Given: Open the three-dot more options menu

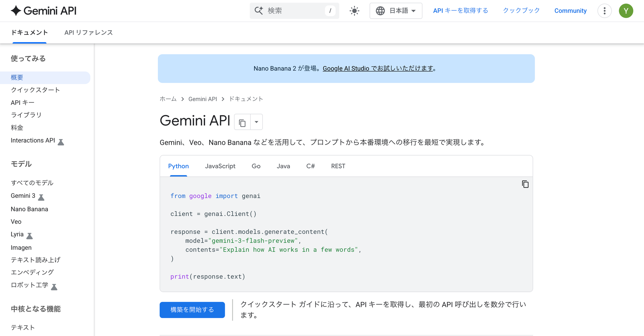Looking at the screenshot, I should point(604,11).
